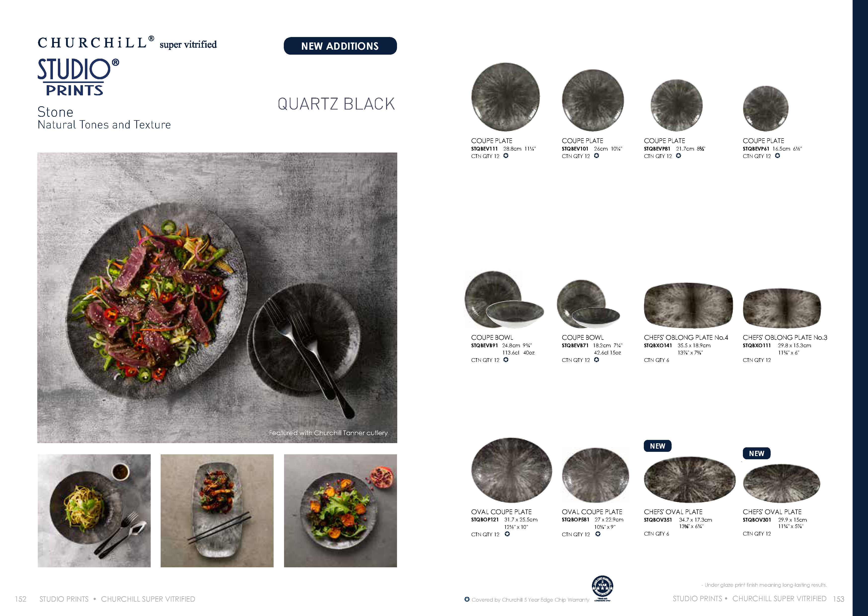
Task: Click the NEW ADDITIONS banner
Action: click(x=340, y=46)
